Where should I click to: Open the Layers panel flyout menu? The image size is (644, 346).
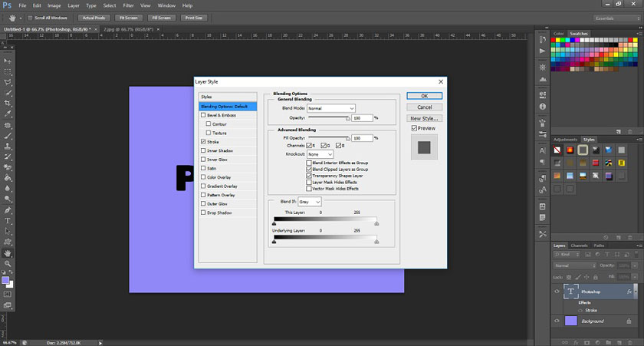(x=639, y=245)
